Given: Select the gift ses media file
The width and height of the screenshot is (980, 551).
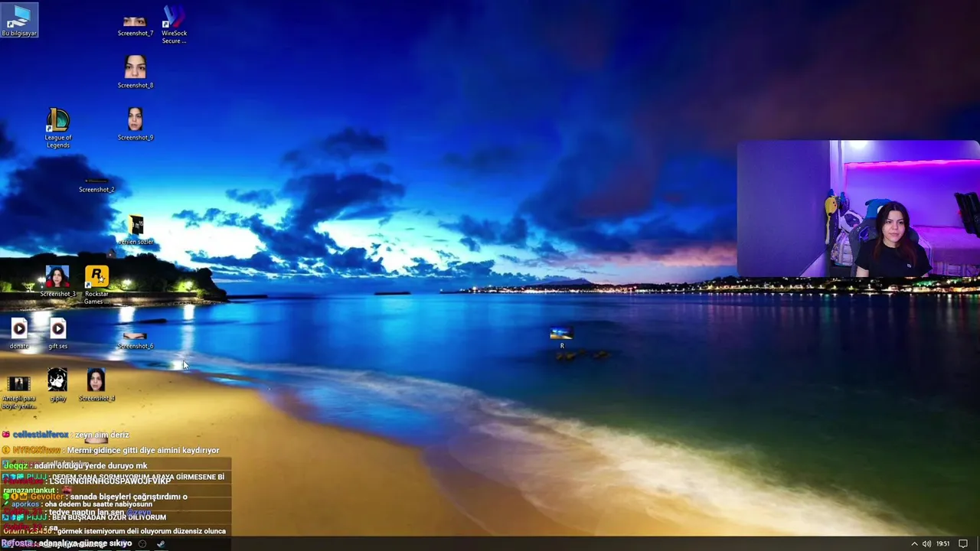Looking at the screenshot, I should pos(57,334).
